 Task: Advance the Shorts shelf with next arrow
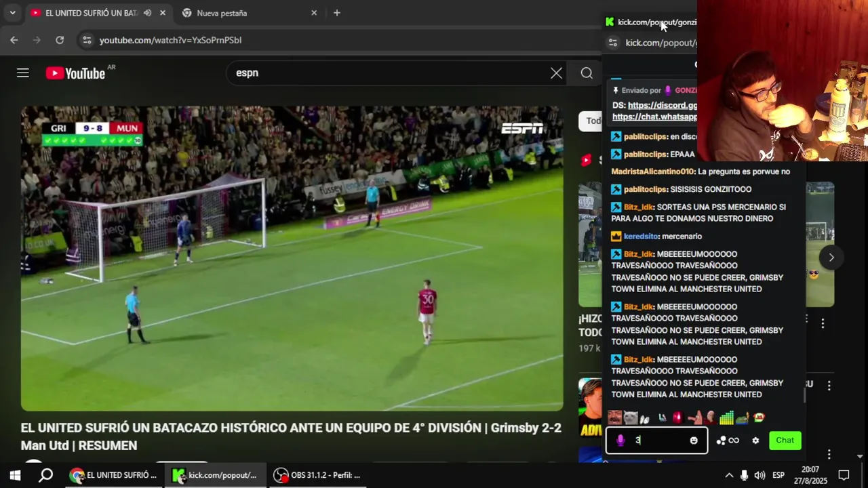[831, 257]
